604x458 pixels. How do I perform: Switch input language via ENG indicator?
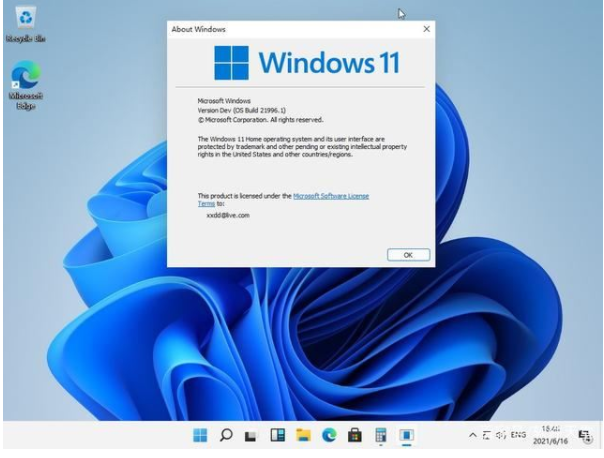518,435
